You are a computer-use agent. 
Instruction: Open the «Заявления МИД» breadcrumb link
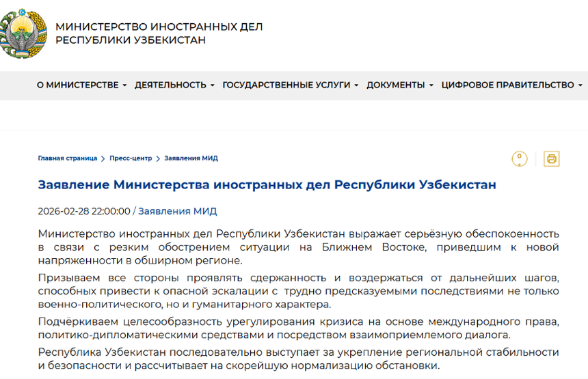click(x=191, y=158)
